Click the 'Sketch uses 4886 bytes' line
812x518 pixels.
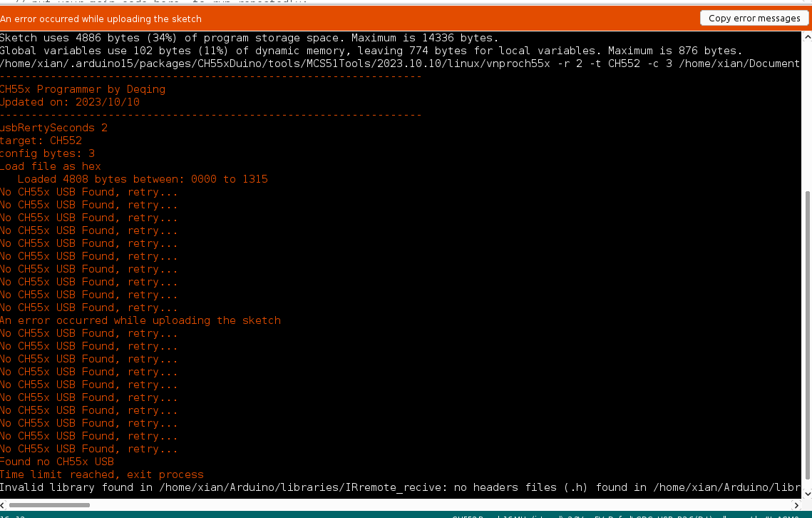pos(249,38)
